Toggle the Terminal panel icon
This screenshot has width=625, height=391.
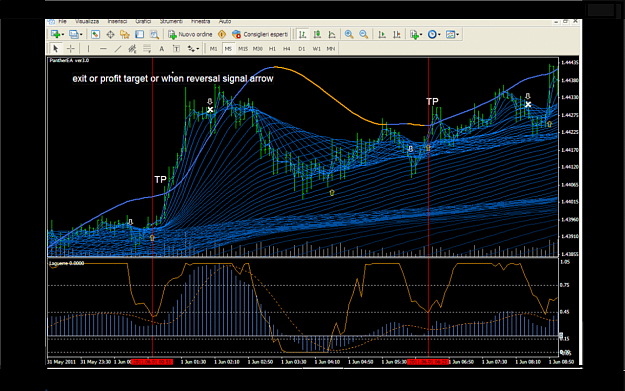139,34
